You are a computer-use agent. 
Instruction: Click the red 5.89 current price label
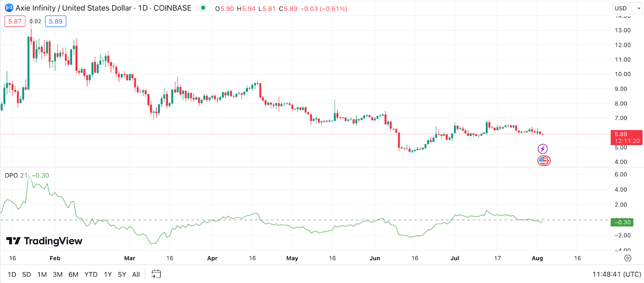point(626,137)
